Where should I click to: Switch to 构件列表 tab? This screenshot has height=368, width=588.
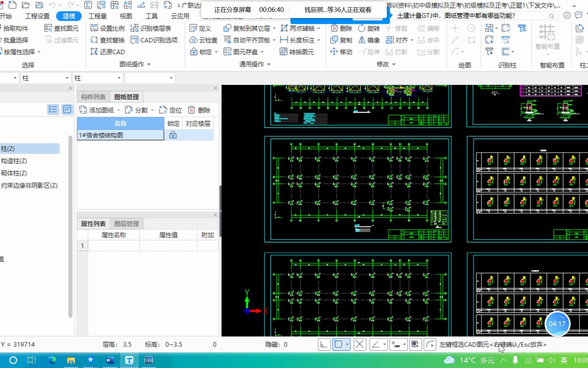coord(93,97)
